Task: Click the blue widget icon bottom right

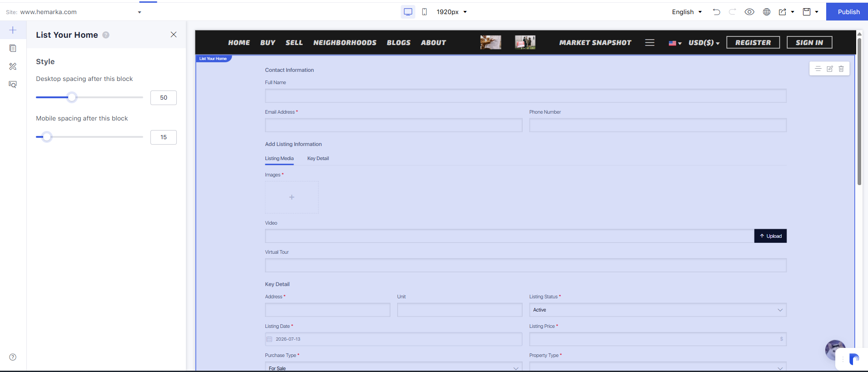Action: click(x=854, y=359)
